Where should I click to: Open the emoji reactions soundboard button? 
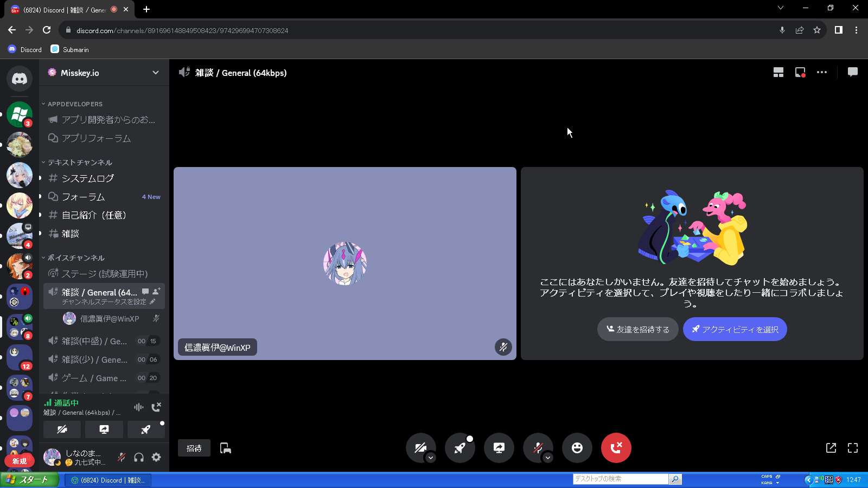point(577,448)
